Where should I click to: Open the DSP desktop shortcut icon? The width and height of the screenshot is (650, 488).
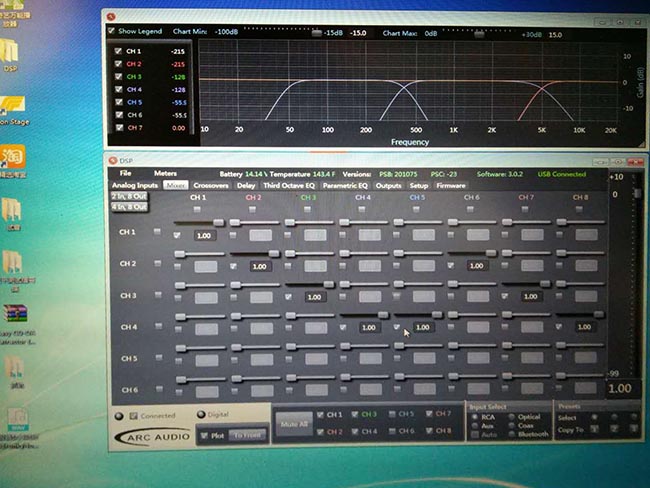coord(12,55)
